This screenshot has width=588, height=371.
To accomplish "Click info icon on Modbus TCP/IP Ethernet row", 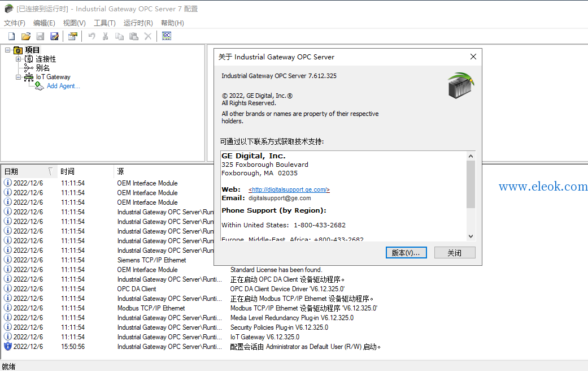I will click(x=8, y=308).
